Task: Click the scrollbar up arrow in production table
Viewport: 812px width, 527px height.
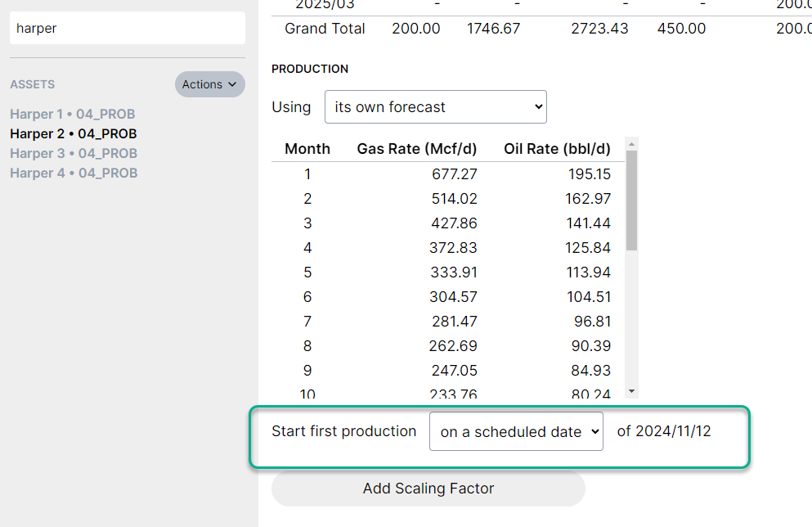Action: [630, 144]
